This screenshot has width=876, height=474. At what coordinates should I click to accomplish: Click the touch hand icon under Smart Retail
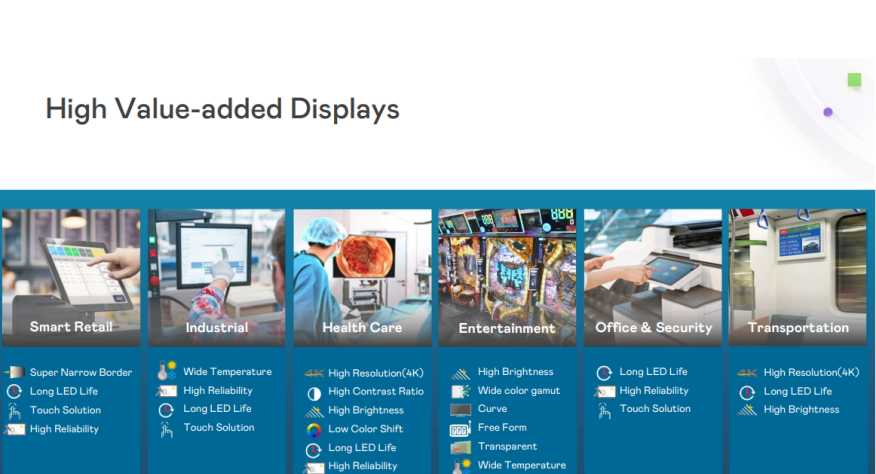(15, 411)
